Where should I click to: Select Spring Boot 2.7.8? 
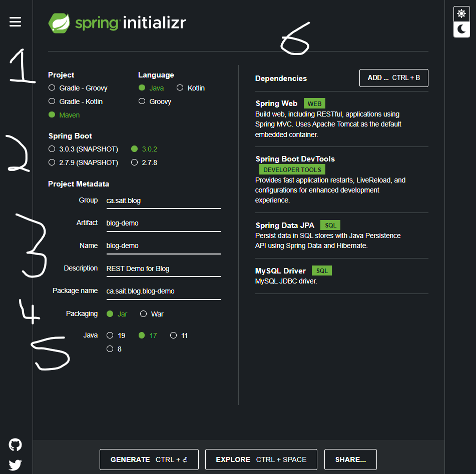tap(144, 162)
